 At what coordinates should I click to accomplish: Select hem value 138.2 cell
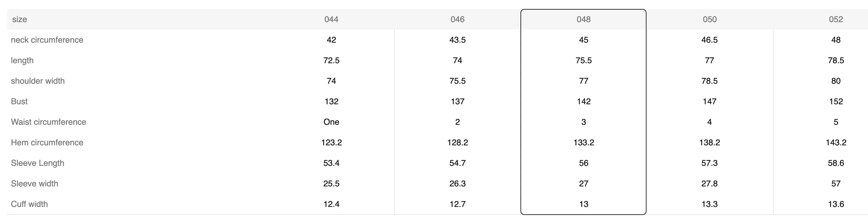710,142
